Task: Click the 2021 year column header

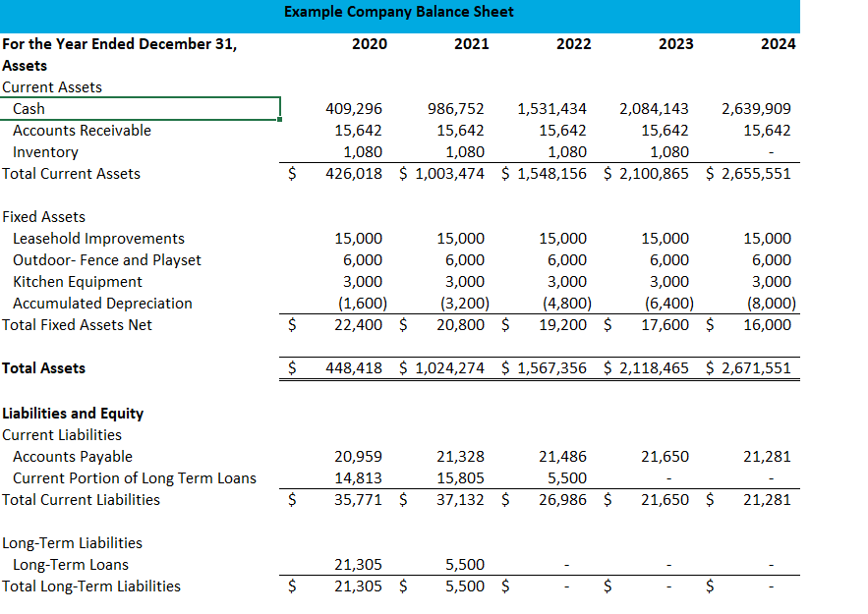Action: (472, 44)
